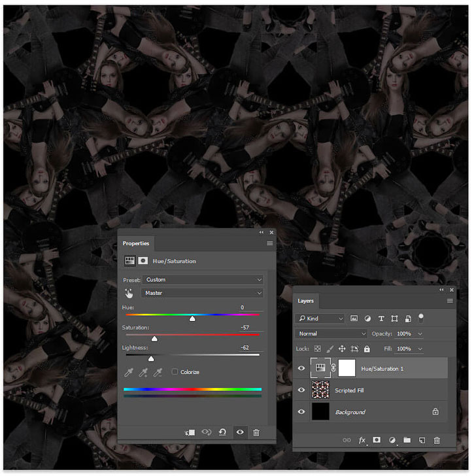Select the Hue/Saturation 1 layer mask thumbnail
This screenshot has height=476, width=474.
point(348,369)
